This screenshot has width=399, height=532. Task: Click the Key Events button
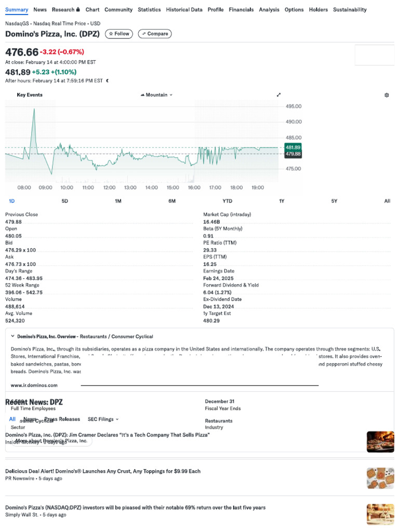tap(30, 95)
